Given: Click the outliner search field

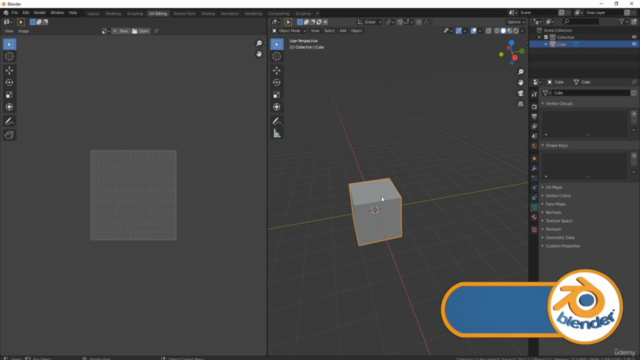Looking at the screenshot, I should click(581, 22).
